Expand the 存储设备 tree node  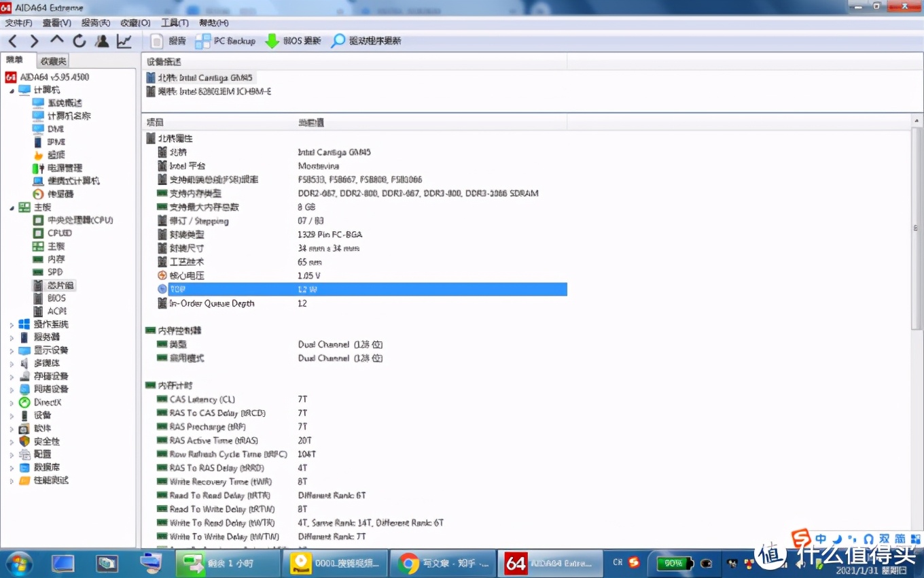12,376
